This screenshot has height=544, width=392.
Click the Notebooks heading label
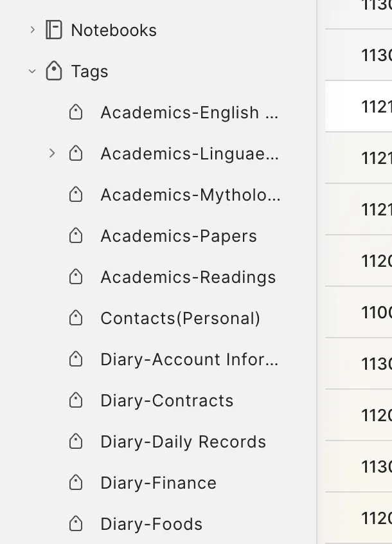[114, 30]
